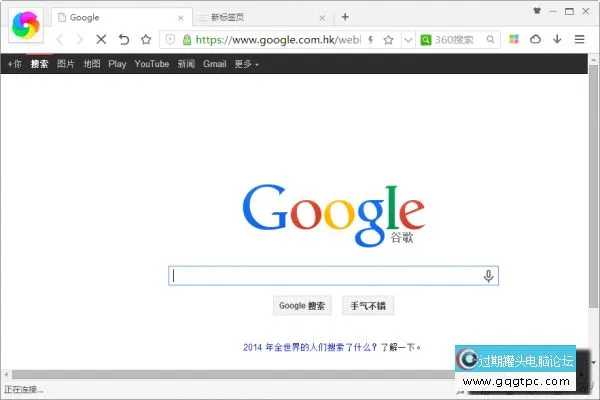Stop page loading with the X icon
This screenshot has height=400, width=600.
click(x=101, y=39)
